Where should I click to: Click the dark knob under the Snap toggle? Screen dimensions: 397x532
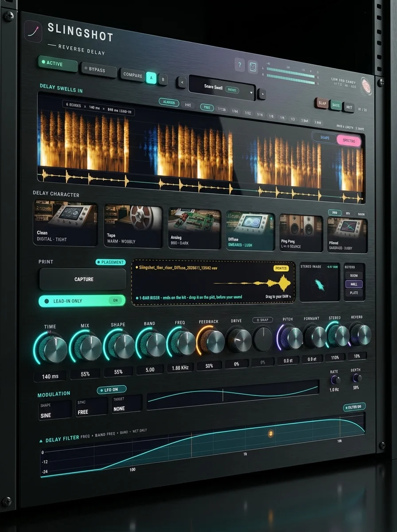(263, 339)
